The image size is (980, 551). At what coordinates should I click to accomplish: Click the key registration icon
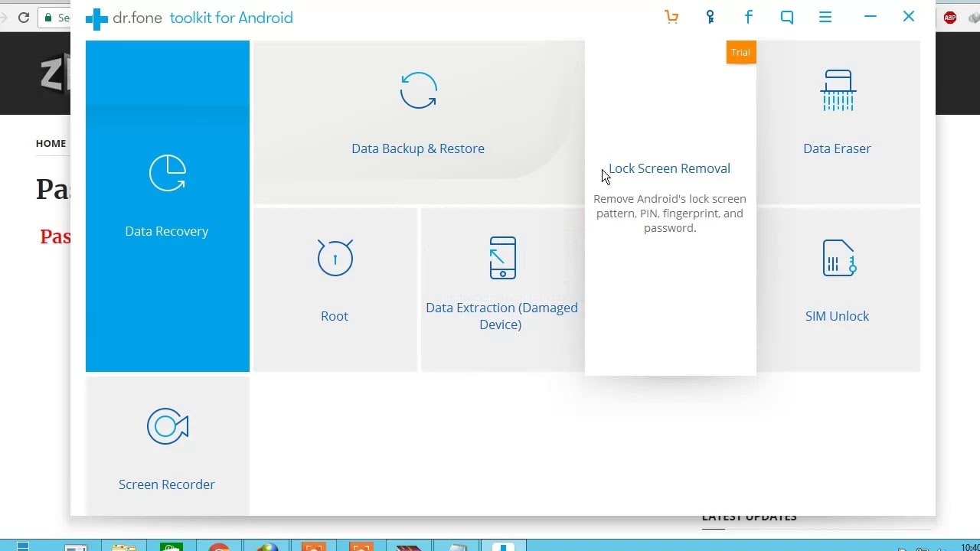[710, 17]
